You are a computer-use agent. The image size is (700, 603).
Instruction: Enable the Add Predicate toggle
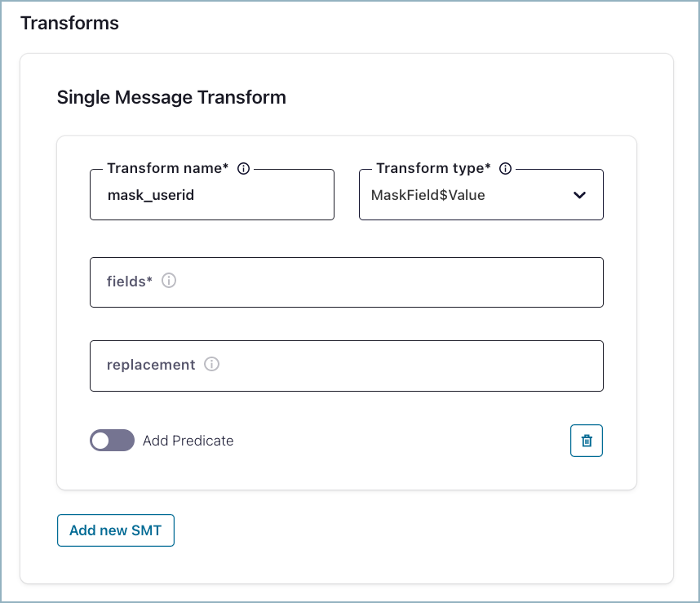112,441
